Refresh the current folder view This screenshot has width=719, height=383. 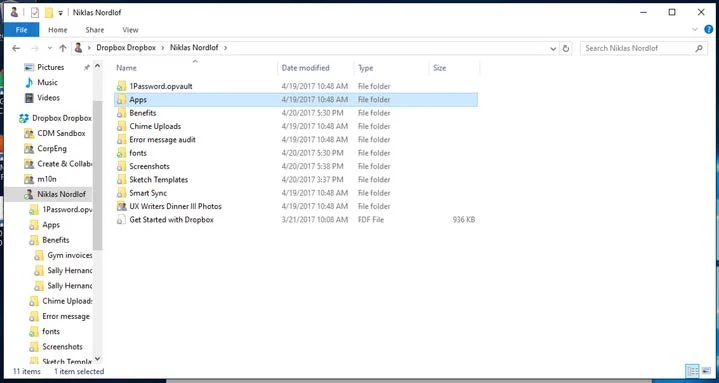point(566,48)
